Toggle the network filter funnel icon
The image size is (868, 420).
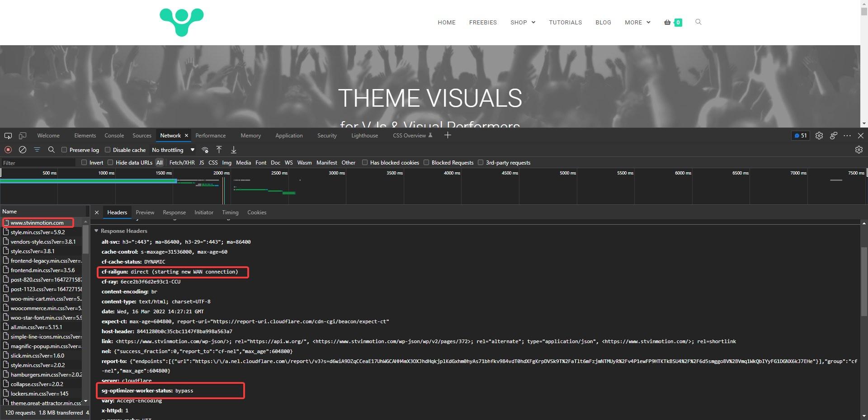pyautogui.click(x=37, y=150)
